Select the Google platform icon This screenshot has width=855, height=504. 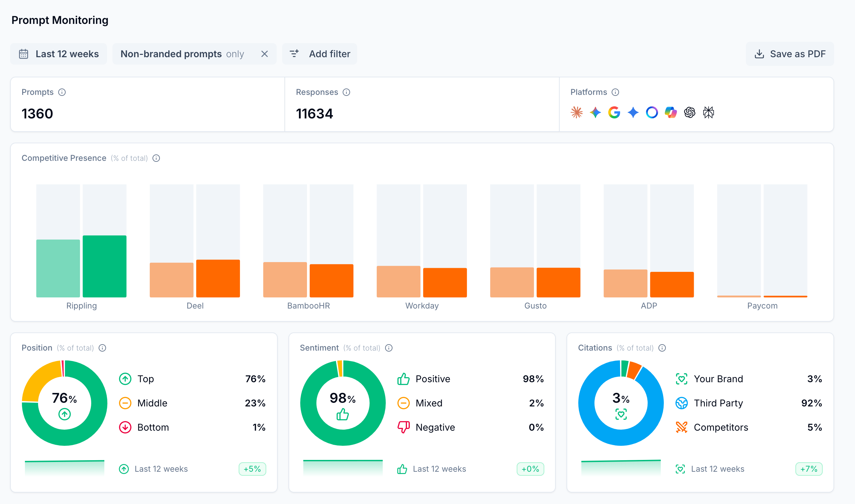tap(615, 112)
